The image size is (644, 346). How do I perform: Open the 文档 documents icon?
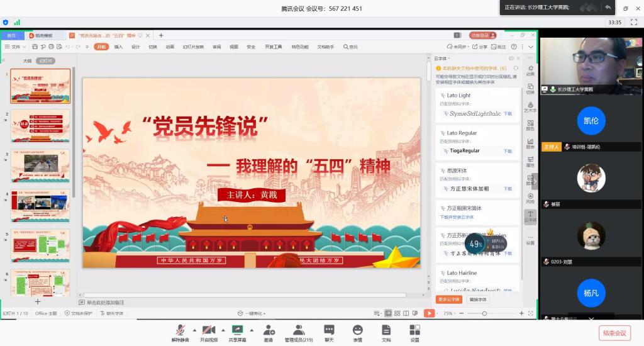pos(386,330)
